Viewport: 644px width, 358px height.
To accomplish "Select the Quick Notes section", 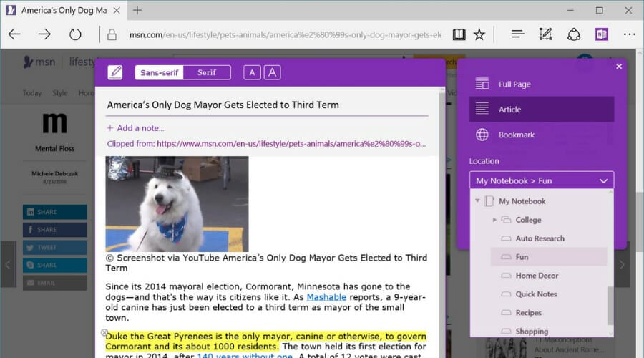I will click(549, 294).
